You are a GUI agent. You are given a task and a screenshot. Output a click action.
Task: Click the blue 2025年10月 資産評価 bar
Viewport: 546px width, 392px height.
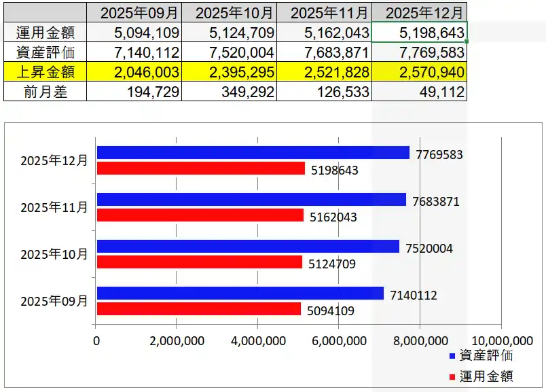248,247
